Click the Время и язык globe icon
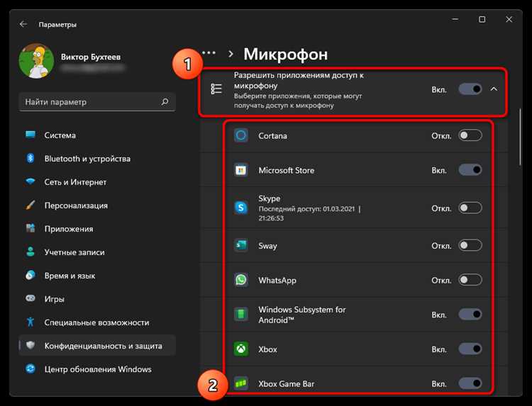532x406 pixels. 31,275
